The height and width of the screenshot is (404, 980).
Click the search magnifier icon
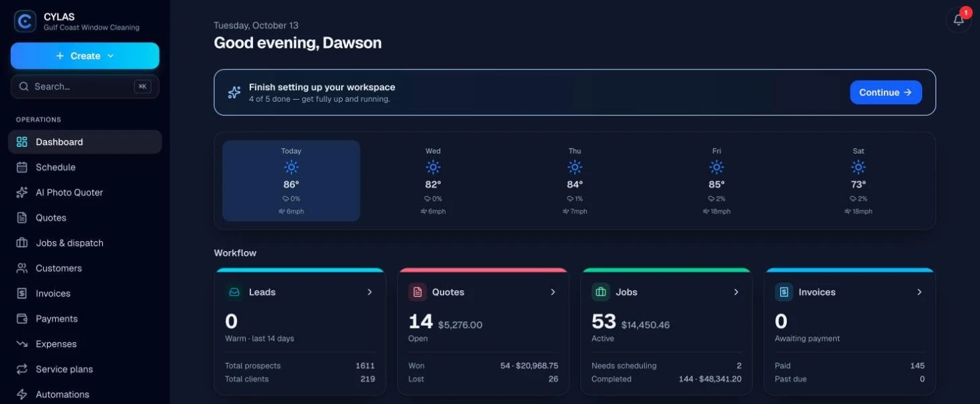[x=24, y=86]
